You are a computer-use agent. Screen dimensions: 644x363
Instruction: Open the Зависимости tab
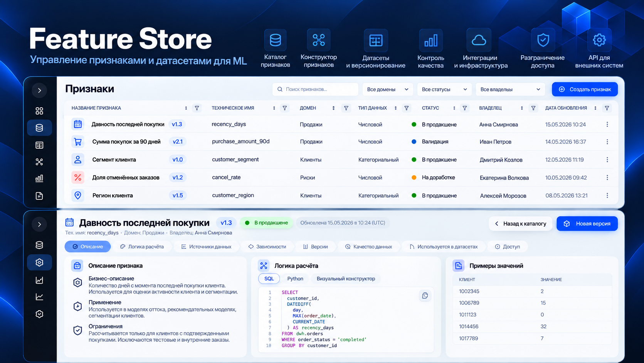point(267,247)
